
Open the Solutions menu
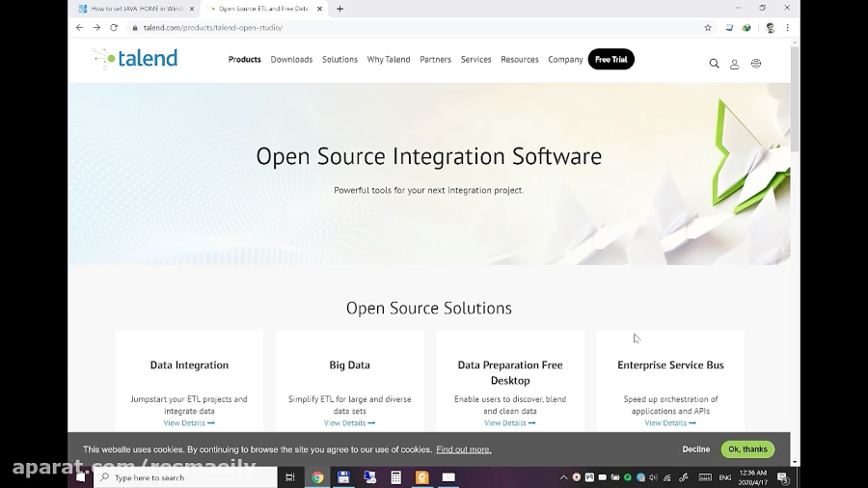pos(339,59)
